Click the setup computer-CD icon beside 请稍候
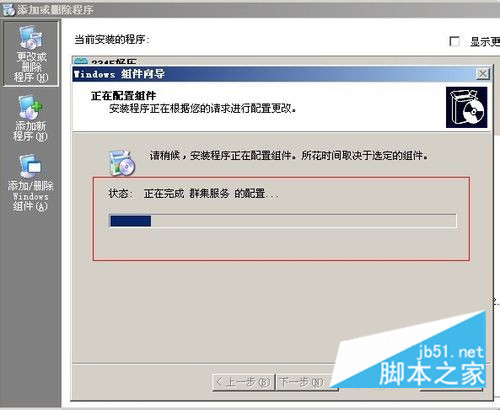Viewport: 500px width, 410px height. 121,163
